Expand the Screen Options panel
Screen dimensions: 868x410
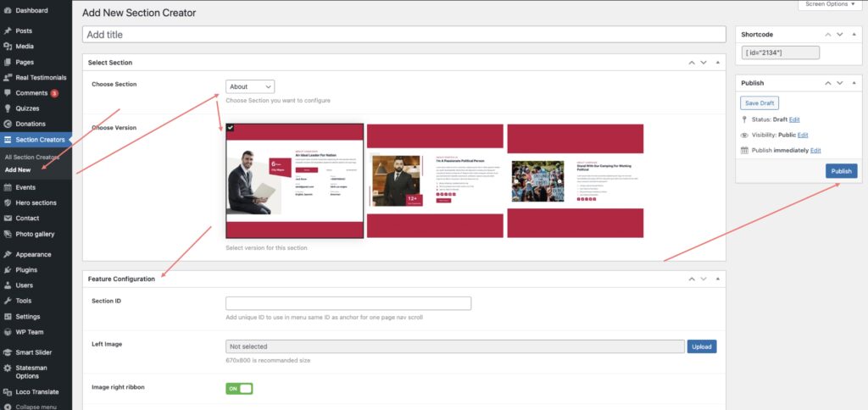tap(830, 4)
